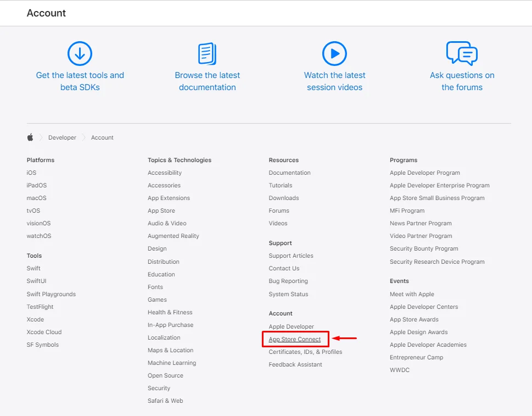This screenshot has height=416, width=532.
Task: Open the Localization link
Action: click(x=164, y=337)
